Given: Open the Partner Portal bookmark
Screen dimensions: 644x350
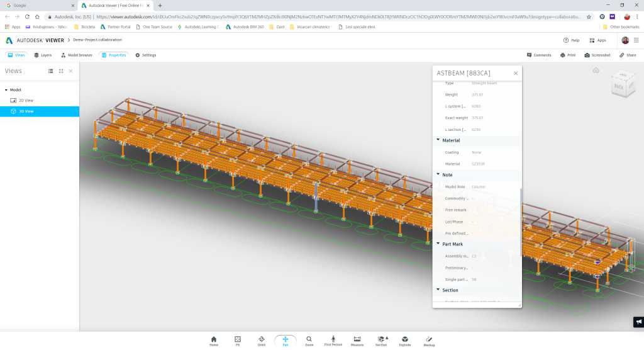Looking at the screenshot, I should 116,26.
